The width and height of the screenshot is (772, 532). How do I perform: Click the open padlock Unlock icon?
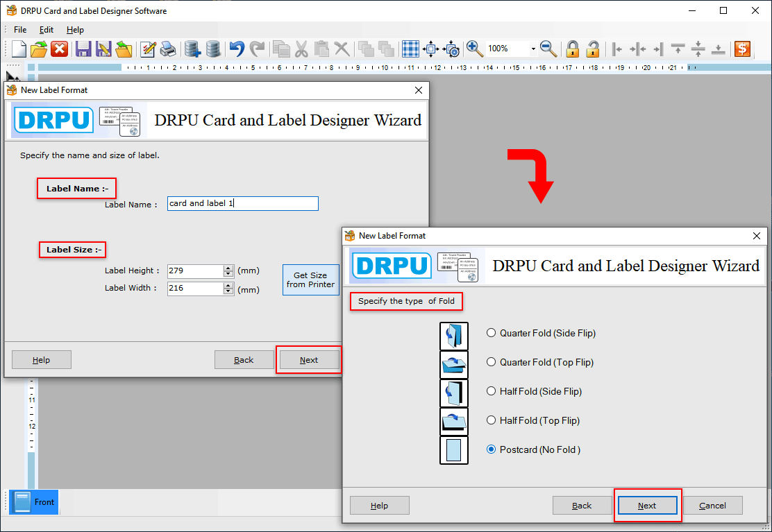pyautogui.click(x=593, y=49)
